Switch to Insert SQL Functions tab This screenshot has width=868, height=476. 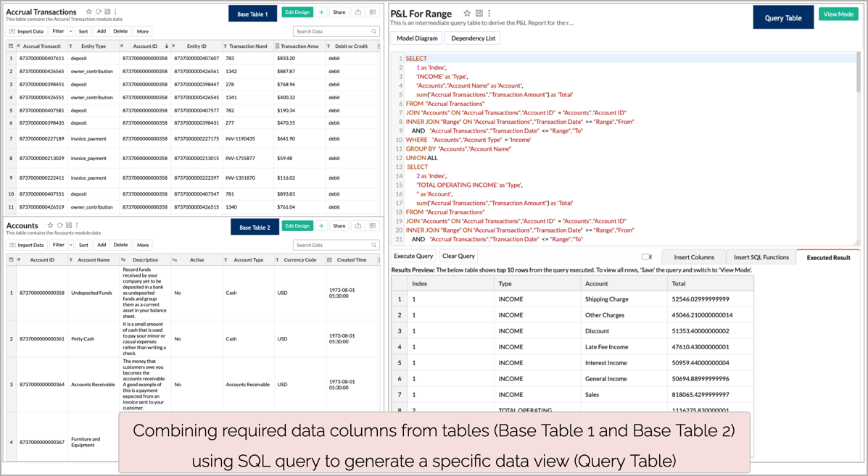click(761, 257)
